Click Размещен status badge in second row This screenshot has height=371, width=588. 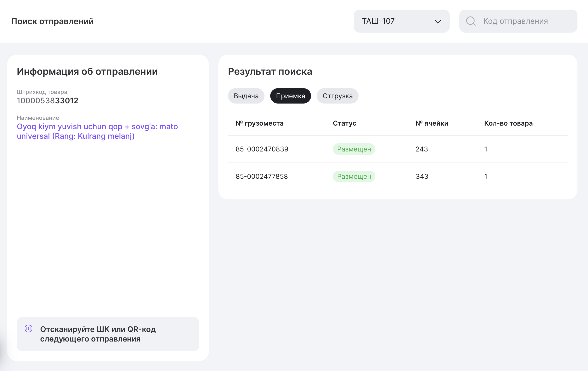[354, 176]
